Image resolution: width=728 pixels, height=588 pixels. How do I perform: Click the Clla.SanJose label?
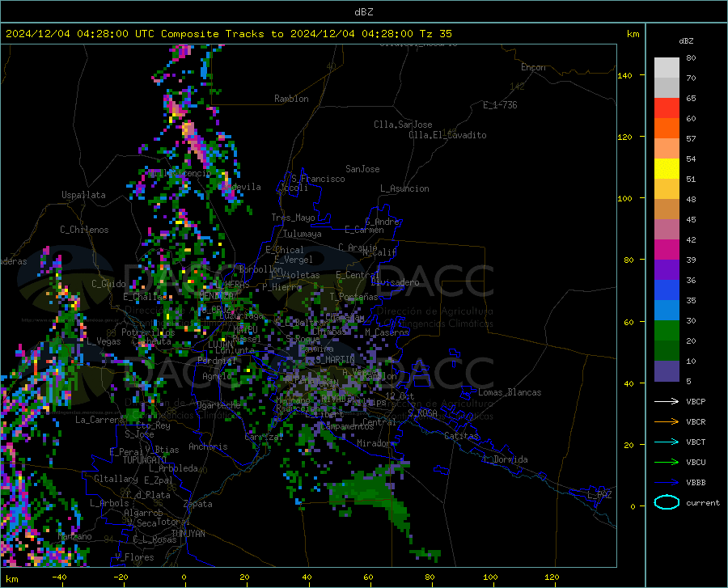click(x=403, y=125)
